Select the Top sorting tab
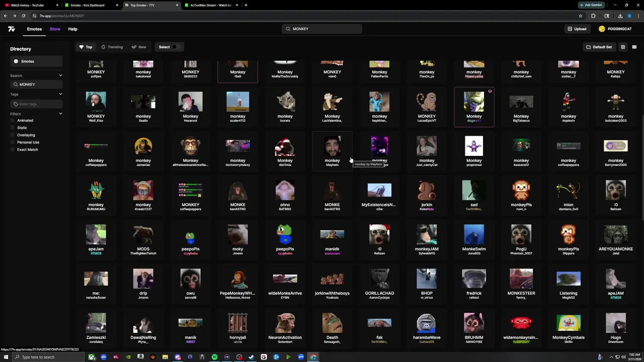The width and height of the screenshot is (644, 362). point(86,47)
